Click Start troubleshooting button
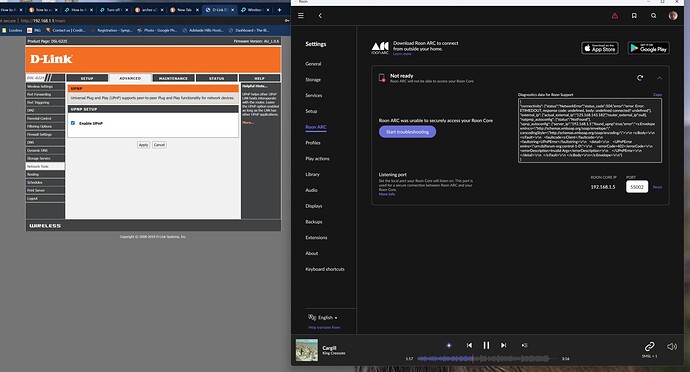 [x=407, y=132]
